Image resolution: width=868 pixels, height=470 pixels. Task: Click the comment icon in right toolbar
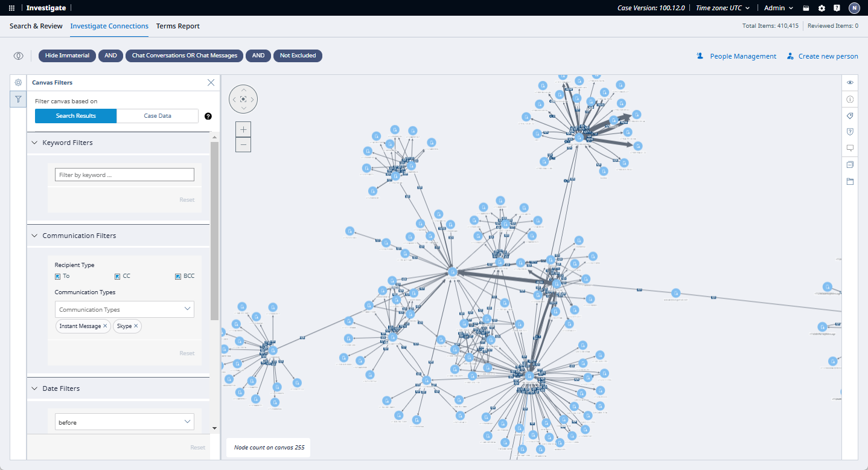point(850,148)
